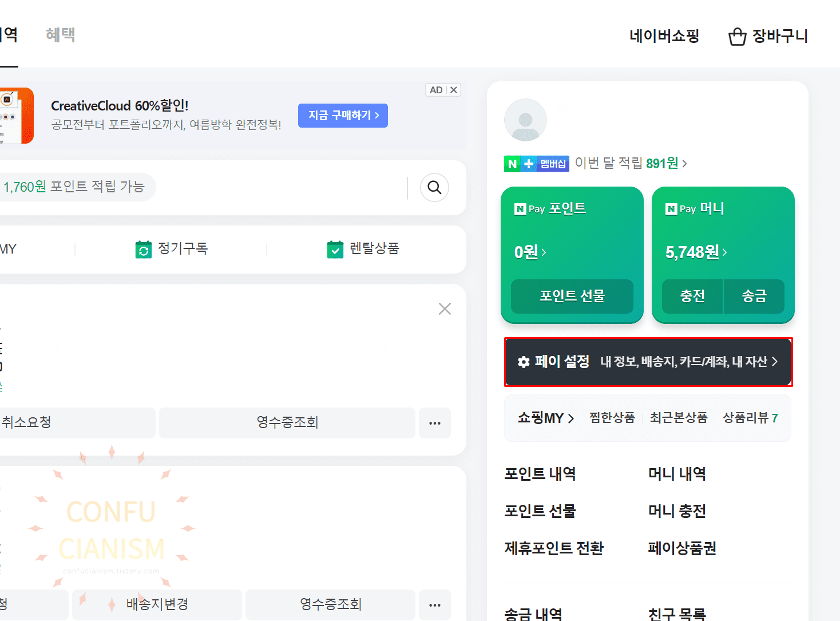840x621 pixels.
Task: Go to 최근본상품
Action: point(679,418)
